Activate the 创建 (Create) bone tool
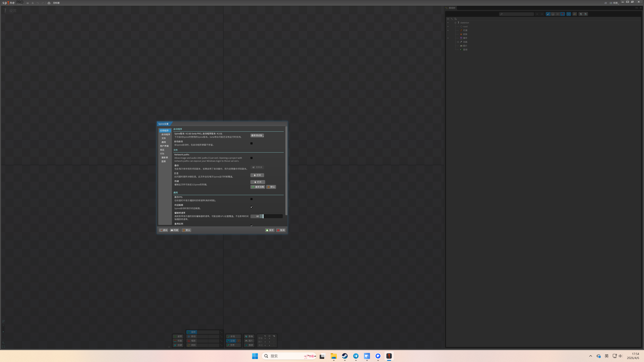The height and width of the screenshot is (362, 644). [x=178, y=345]
